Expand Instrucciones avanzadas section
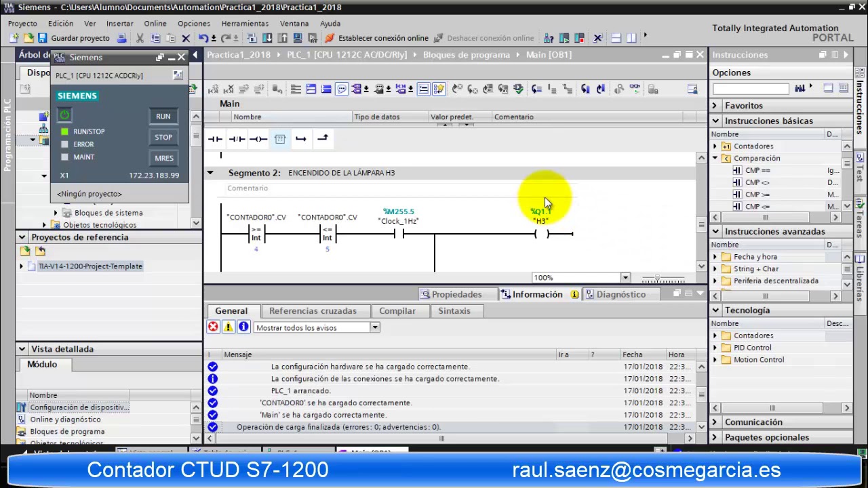 (715, 232)
